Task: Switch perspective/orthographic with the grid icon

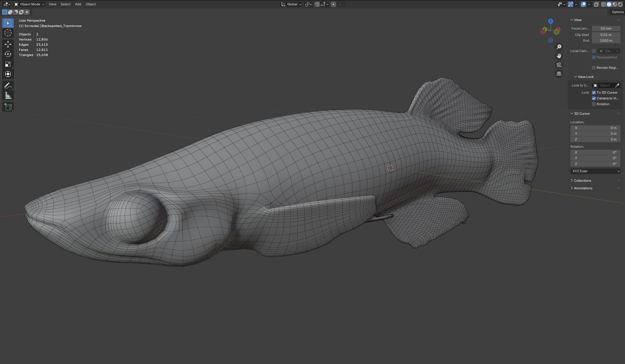Action: (x=559, y=73)
